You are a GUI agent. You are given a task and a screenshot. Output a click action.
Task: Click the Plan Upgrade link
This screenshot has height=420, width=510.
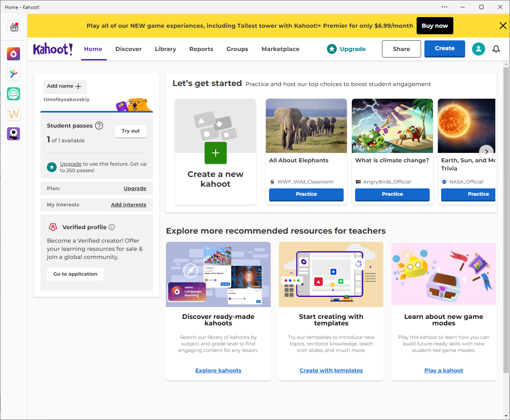pos(135,188)
